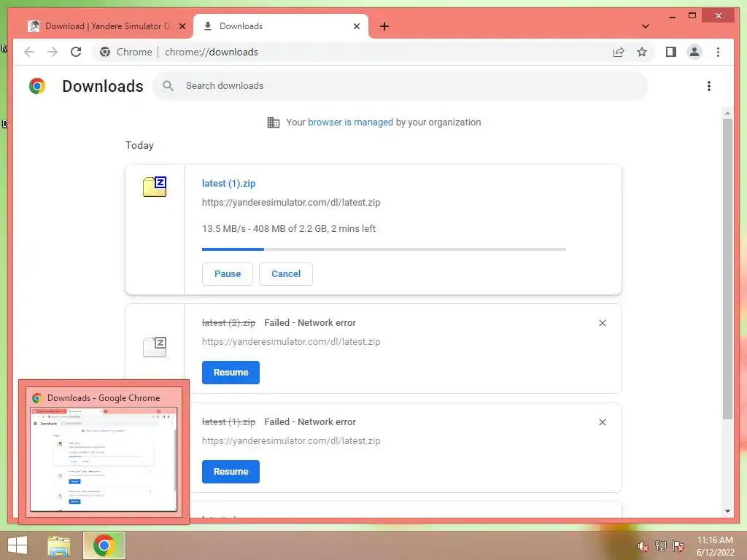Click the Chrome taskbar icon
The width and height of the screenshot is (747, 560).
[x=104, y=545]
